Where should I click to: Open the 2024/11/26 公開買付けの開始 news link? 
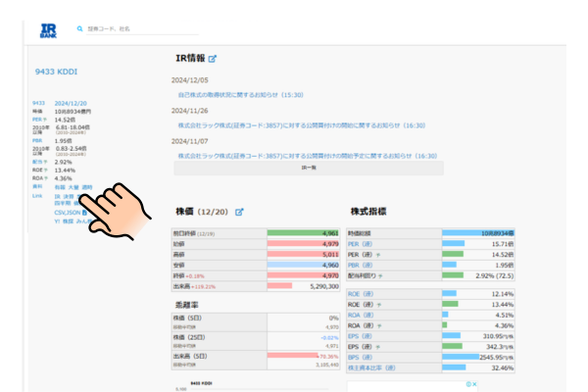click(302, 125)
